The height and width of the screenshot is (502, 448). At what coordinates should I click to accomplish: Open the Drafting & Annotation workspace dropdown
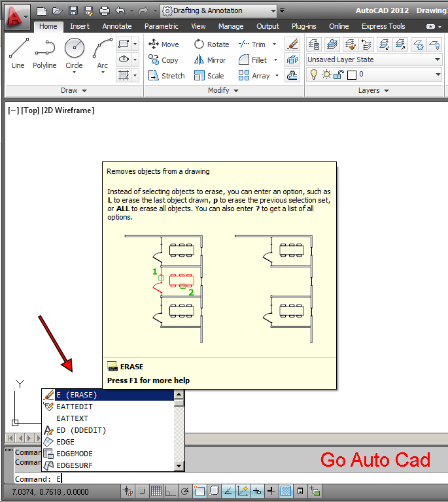click(x=273, y=11)
